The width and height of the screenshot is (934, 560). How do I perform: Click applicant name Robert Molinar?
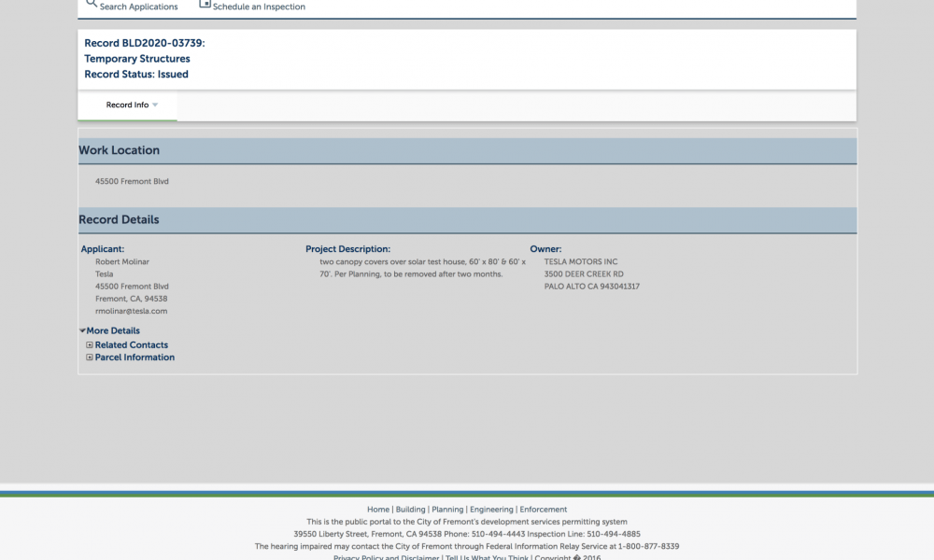click(x=122, y=262)
